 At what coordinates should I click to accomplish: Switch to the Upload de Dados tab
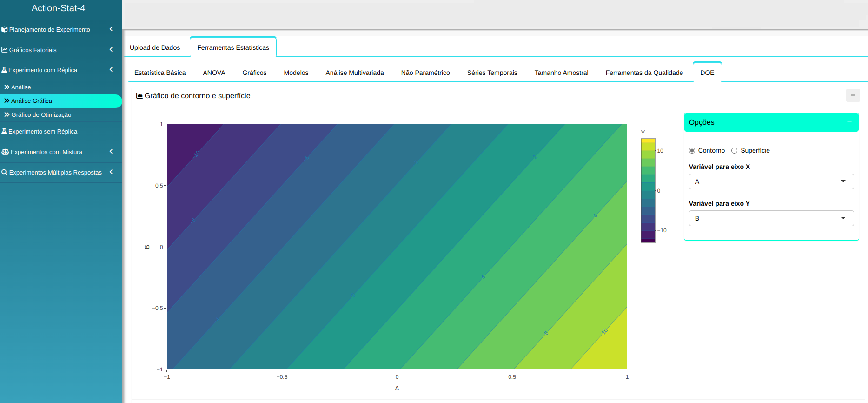tap(155, 47)
